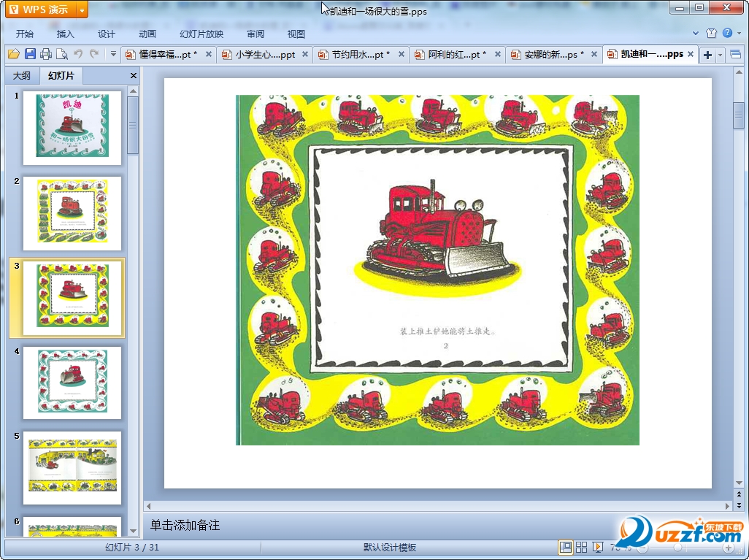Click the zoom slider handle
Screen dimensions: 749x560
click(x=678, y=547)
